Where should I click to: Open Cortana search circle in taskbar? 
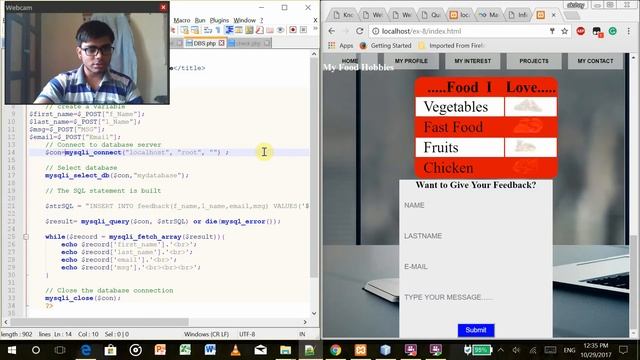click(36, 350)
